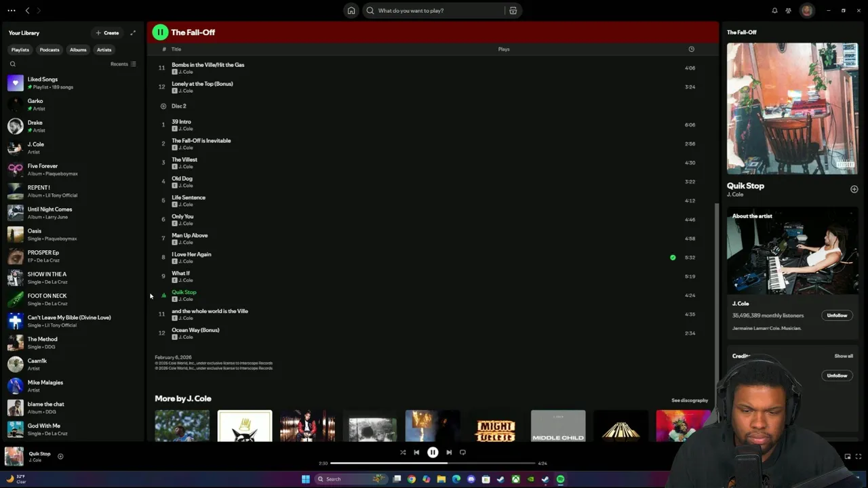Pause playback with the bottom pause button

pyautogui.click(x=433, y=452)
